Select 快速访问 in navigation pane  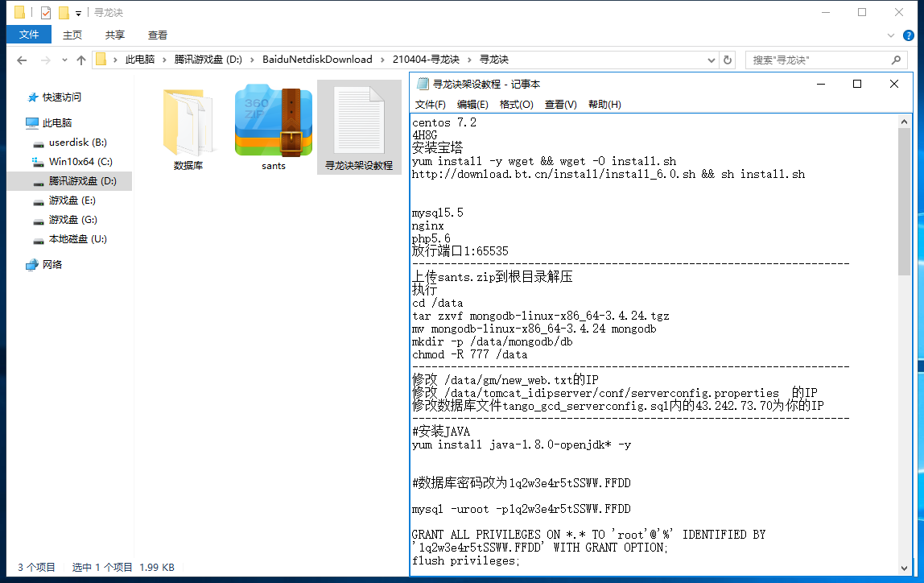point(61,97)
